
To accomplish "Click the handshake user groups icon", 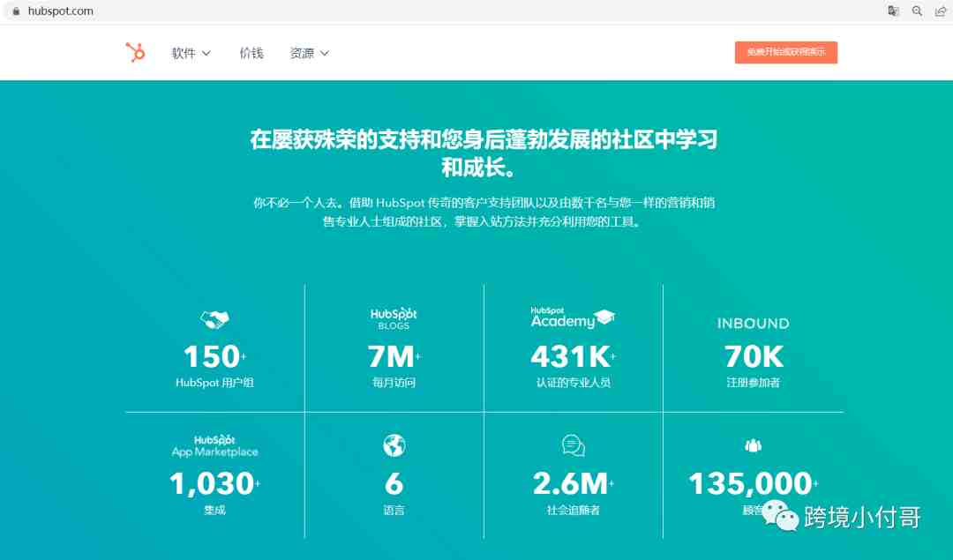I will [x=214, y=319].
